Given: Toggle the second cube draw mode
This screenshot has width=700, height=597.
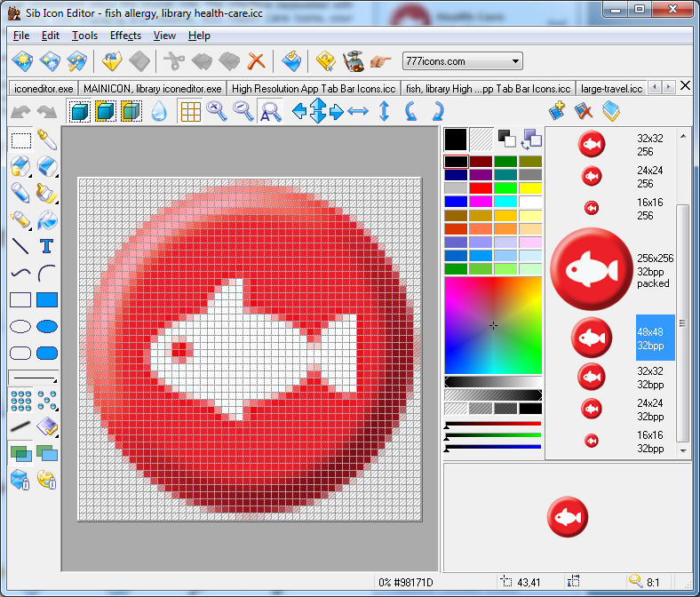Looking at the screenshot, I should 106,111.
